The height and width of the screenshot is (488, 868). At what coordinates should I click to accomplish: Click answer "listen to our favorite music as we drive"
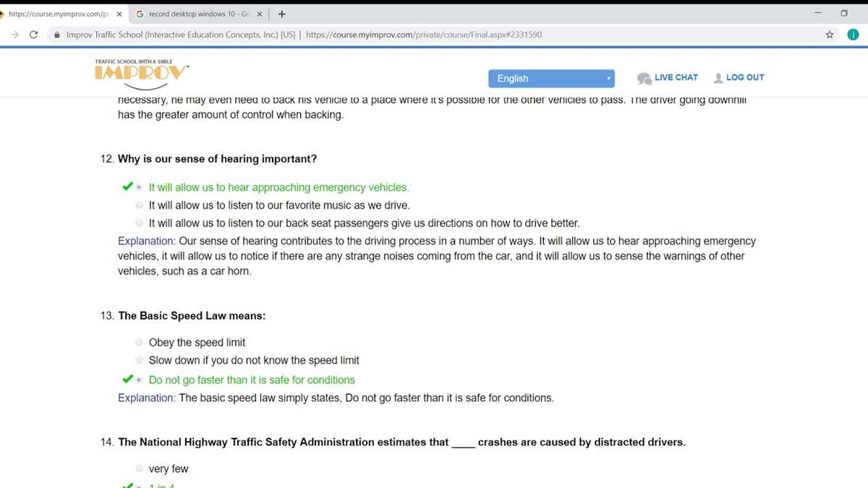pyautogui.click(x=279, y=205)
